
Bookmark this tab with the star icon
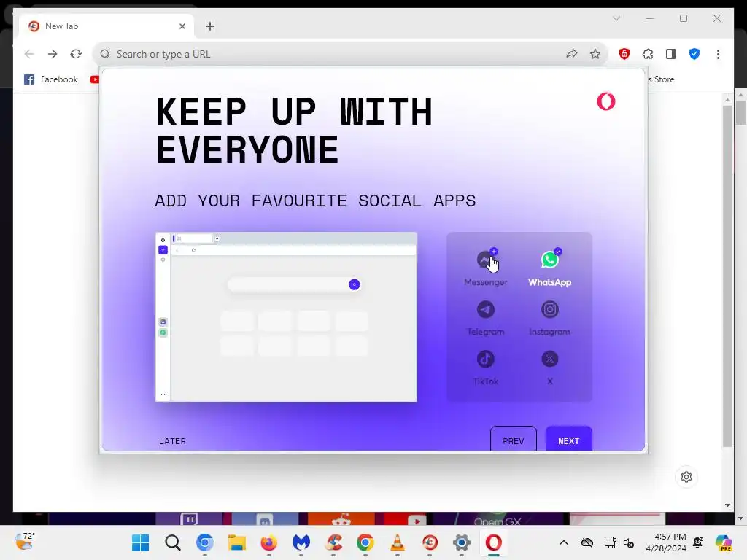tap(595, 54)
